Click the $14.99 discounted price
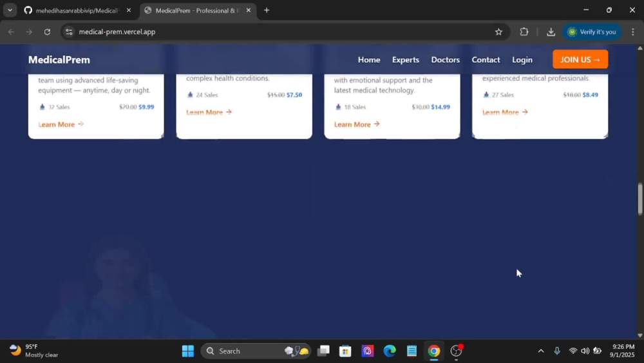 (x=440, y=107)
